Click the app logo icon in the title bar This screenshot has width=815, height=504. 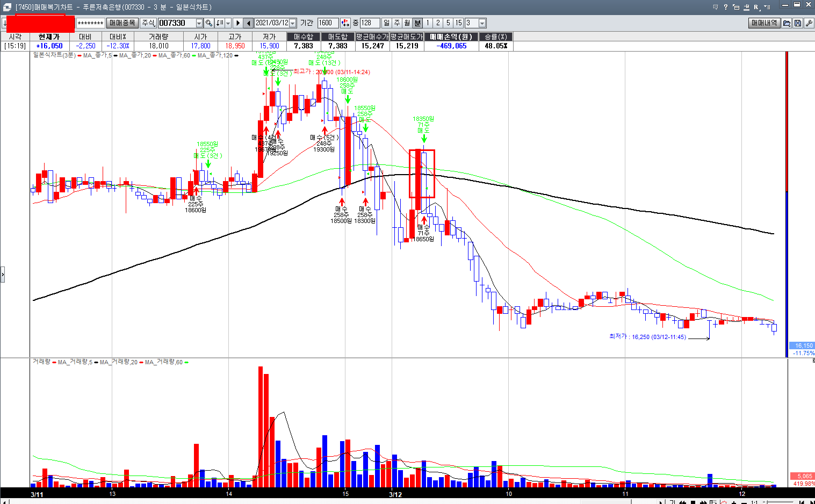pyautogui.click(x=6, y=7)
